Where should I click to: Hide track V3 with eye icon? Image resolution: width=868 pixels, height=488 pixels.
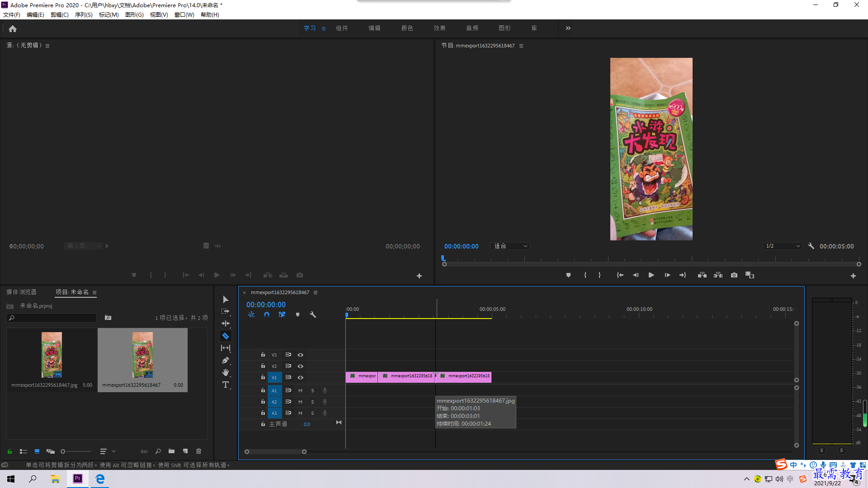(300, 355)
